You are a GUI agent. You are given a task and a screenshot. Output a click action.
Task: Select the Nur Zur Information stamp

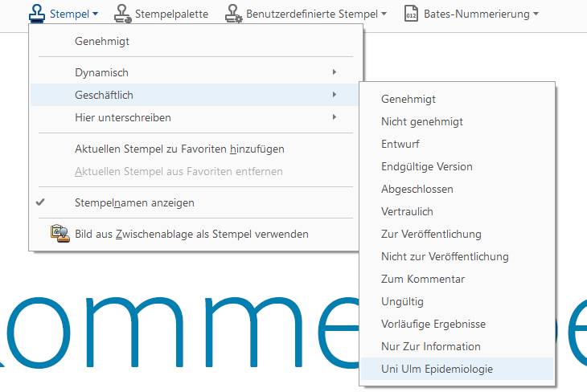point(431,346)
